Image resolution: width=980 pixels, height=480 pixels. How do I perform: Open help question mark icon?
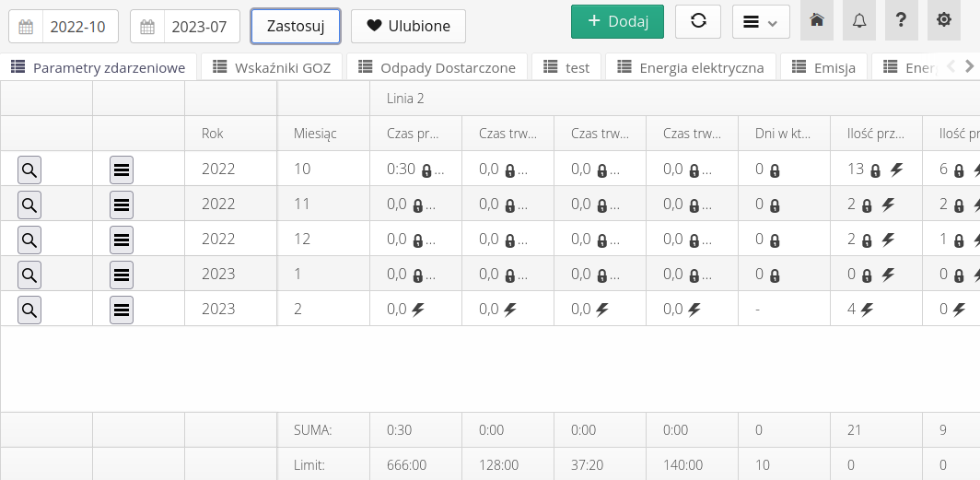901,21
